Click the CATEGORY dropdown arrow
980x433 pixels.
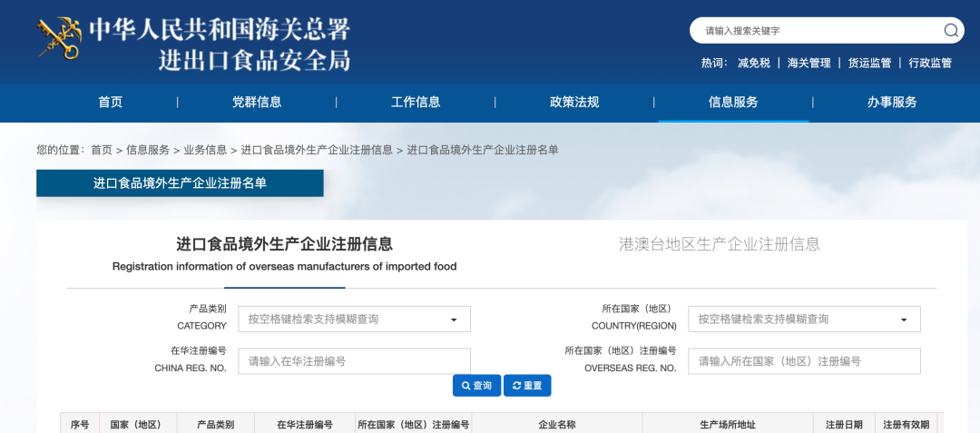point(454,320)
